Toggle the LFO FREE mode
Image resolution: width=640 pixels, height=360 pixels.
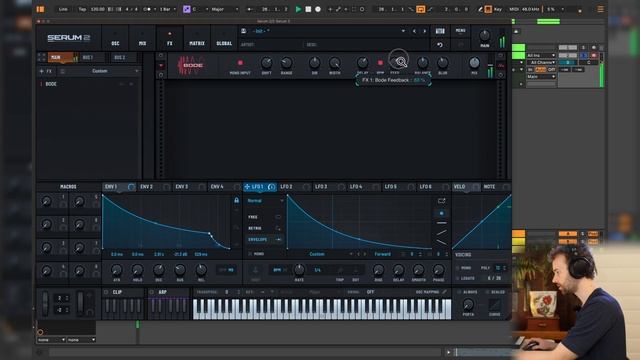click(x=264, y=217)
